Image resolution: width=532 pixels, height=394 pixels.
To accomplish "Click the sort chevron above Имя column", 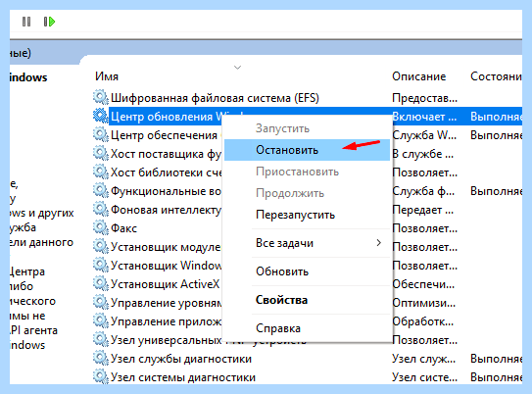I will tap(237, 68).
